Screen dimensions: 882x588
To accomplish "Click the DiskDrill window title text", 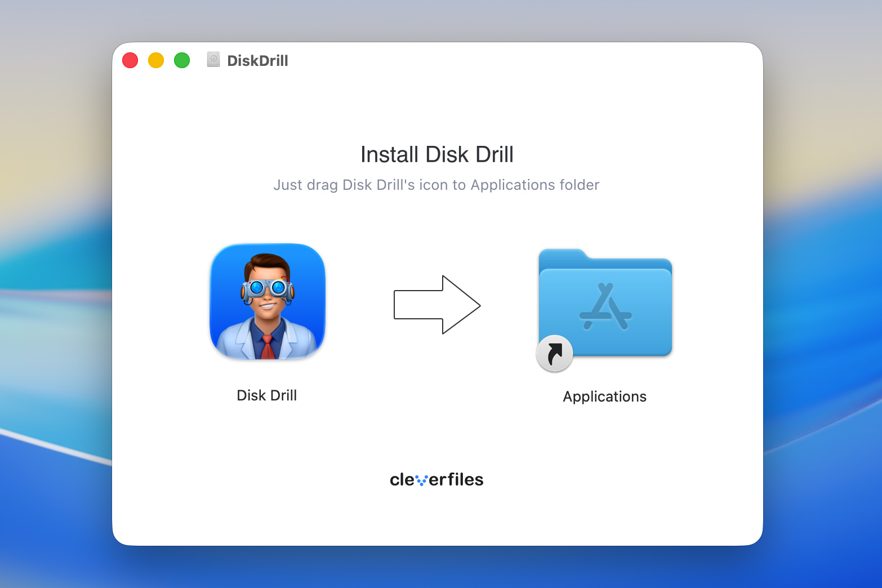I will (257, 61).
